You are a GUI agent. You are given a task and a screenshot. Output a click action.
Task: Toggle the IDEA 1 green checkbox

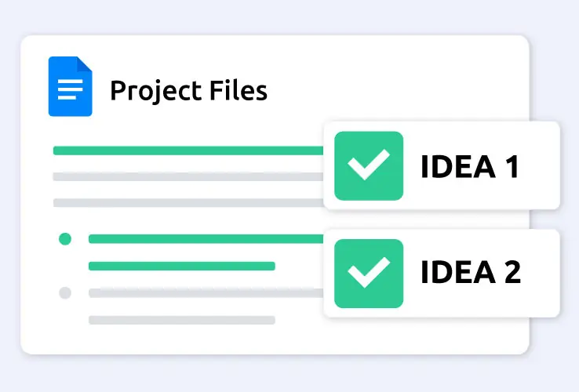click(x=369, y=165)
